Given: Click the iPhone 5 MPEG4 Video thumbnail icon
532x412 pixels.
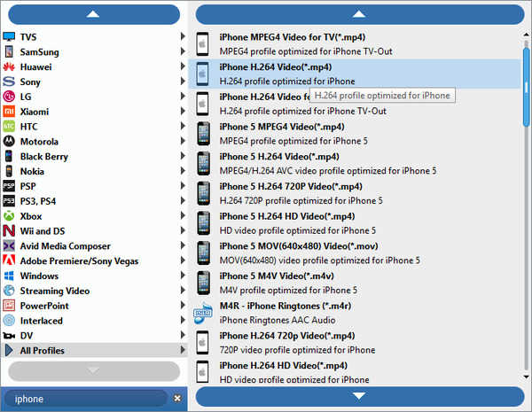Looking at the screenshot, I should point(203,134).
